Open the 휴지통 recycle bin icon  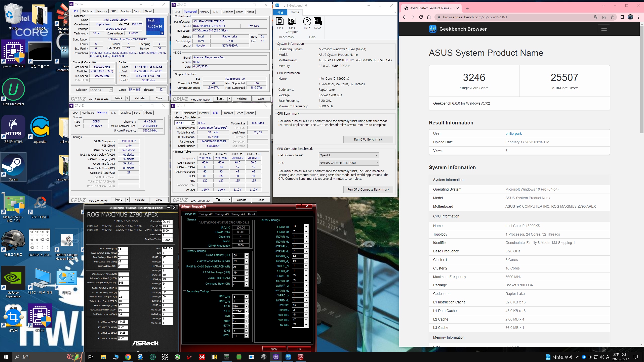tap(13, 17)
